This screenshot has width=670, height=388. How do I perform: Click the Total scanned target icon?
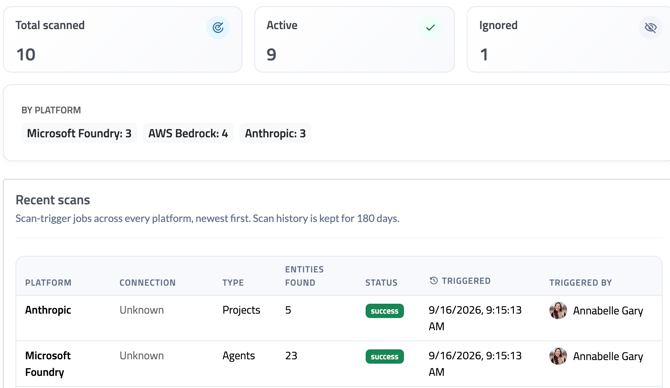[x=218, y=28]
